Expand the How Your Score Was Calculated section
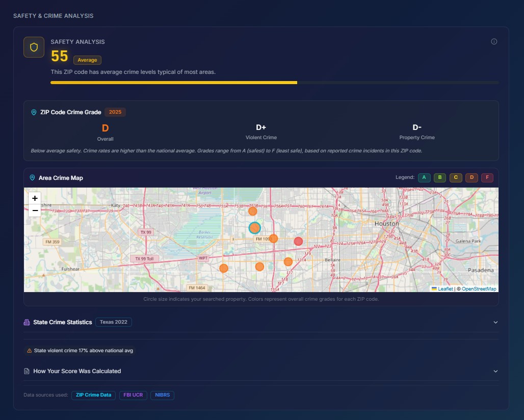This screenshot has width=524, height=420. pyautogui.click(x=495, y=371)
